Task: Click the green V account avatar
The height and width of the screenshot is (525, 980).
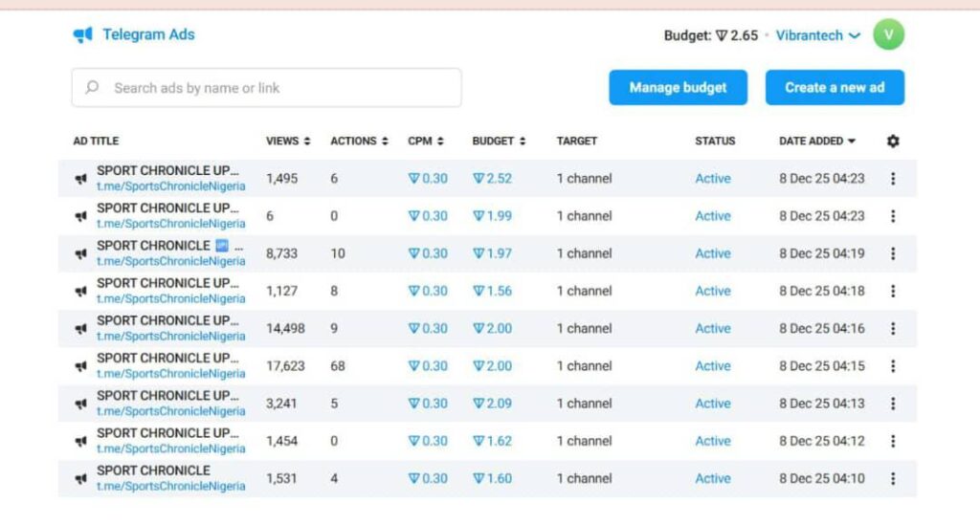Action: click(888, 34)
